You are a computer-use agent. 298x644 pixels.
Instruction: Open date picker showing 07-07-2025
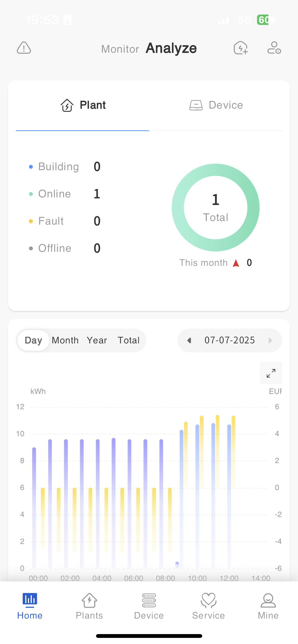[x=229, y=340]
